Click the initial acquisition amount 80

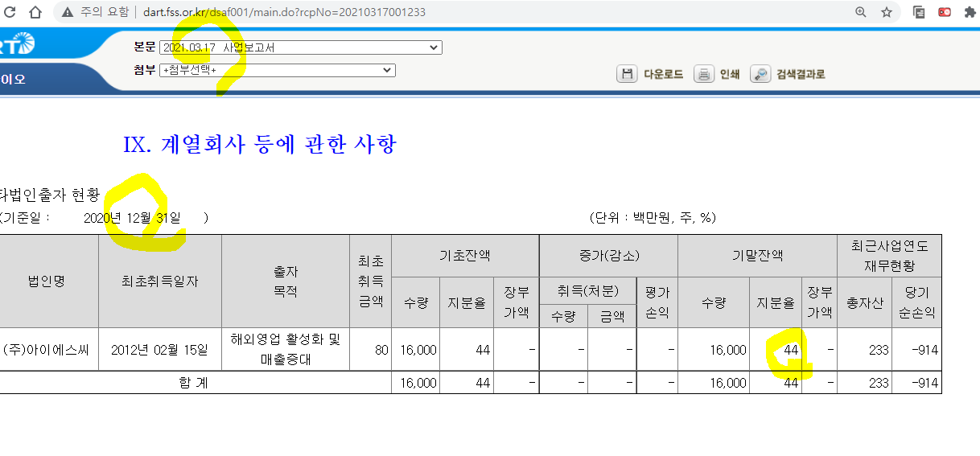(x=381, y=350)
